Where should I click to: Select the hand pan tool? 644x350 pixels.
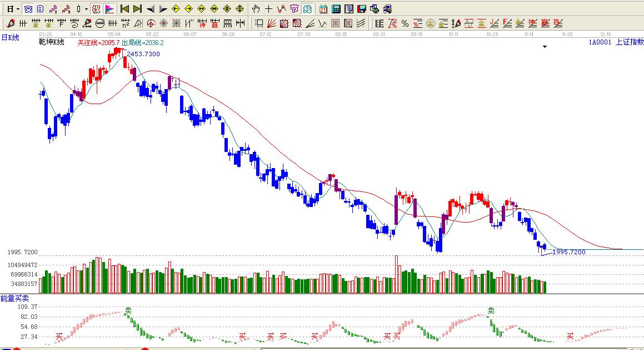click(256, 9)
